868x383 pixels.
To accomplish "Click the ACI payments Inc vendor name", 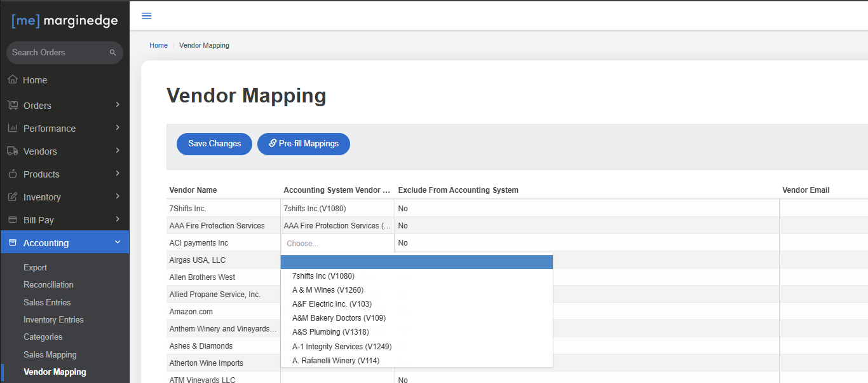I will pos(199,243).
